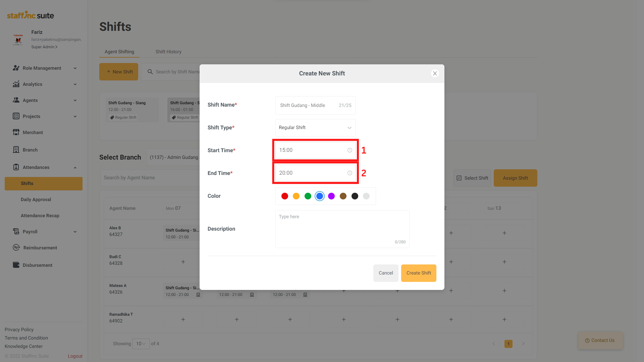
Task: Click the Projects list icon
Action: pyautogui.click(x=16, y=116)
